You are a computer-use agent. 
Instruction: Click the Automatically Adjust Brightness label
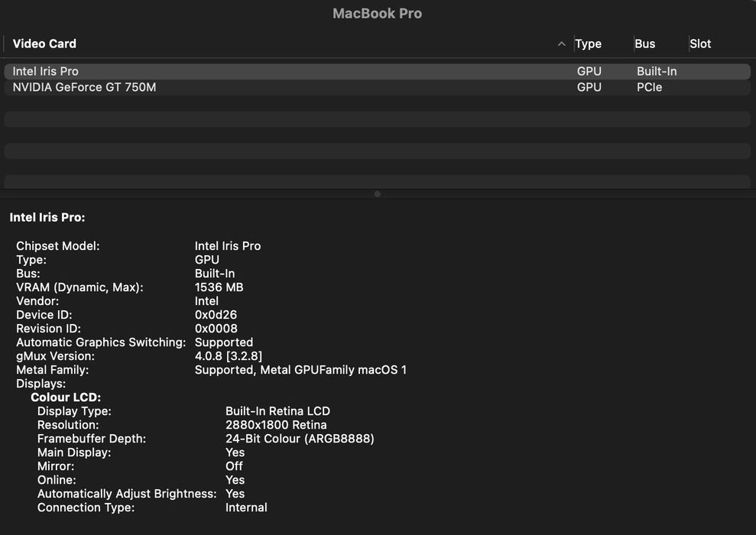pyautogui.click(x=128, y=494)
